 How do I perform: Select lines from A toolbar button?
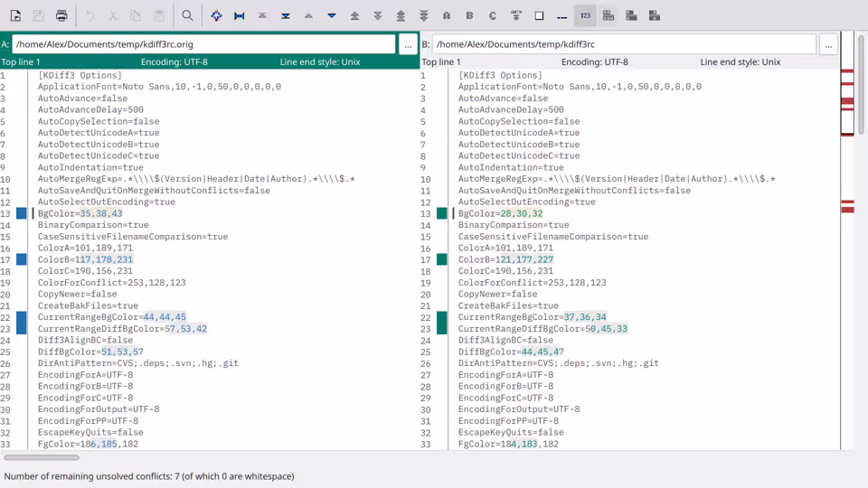pyautogui.click(x=447, y=16)
